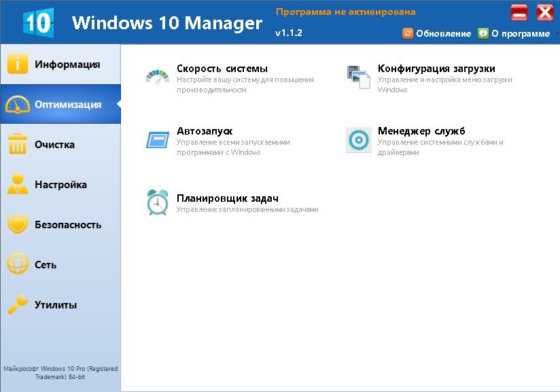The width and height of the screenshot is (560, 392).
Task: Switch to the Сеть section
Action: (60, 264)
